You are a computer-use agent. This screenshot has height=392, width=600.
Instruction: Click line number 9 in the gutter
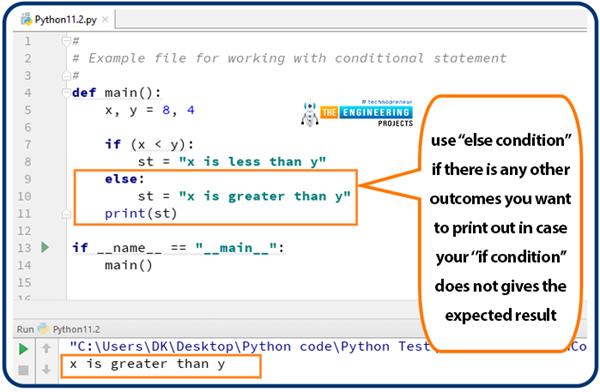[28, 179]
